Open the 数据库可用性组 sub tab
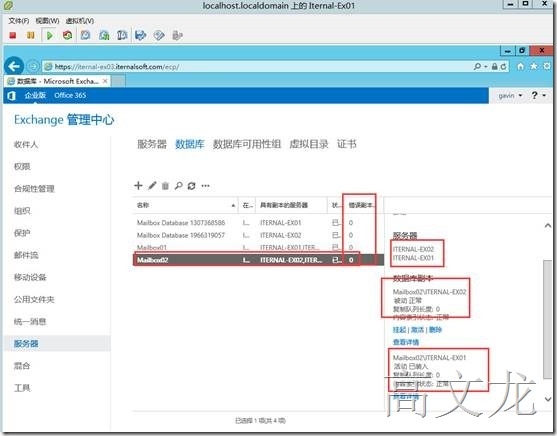 pyautogui.click(x=247, y=144)
